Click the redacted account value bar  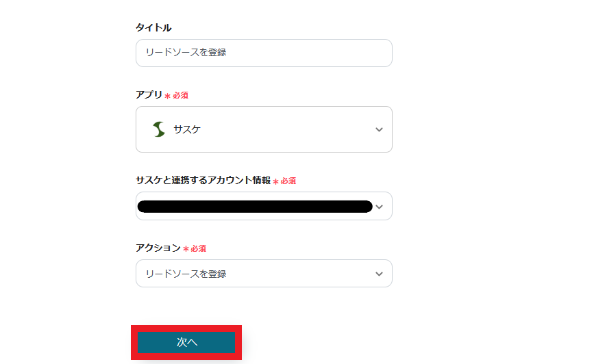[x=253, y=206]
